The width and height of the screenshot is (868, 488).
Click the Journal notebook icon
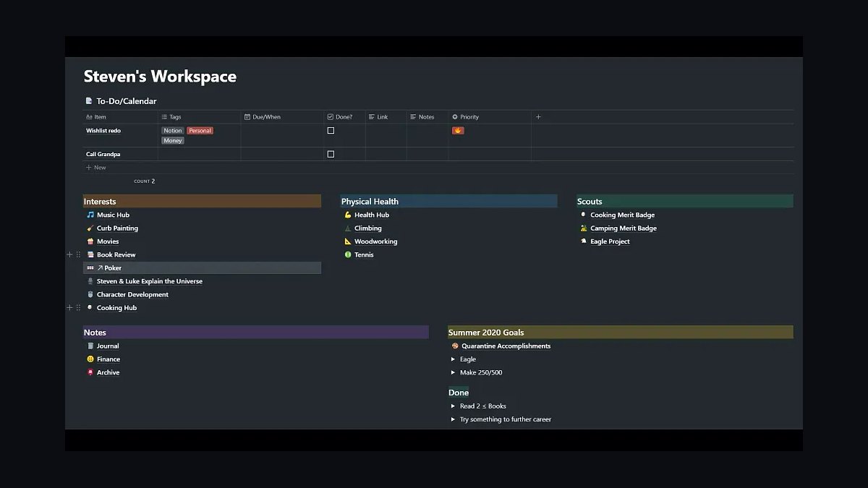click(x=90, y=346)
